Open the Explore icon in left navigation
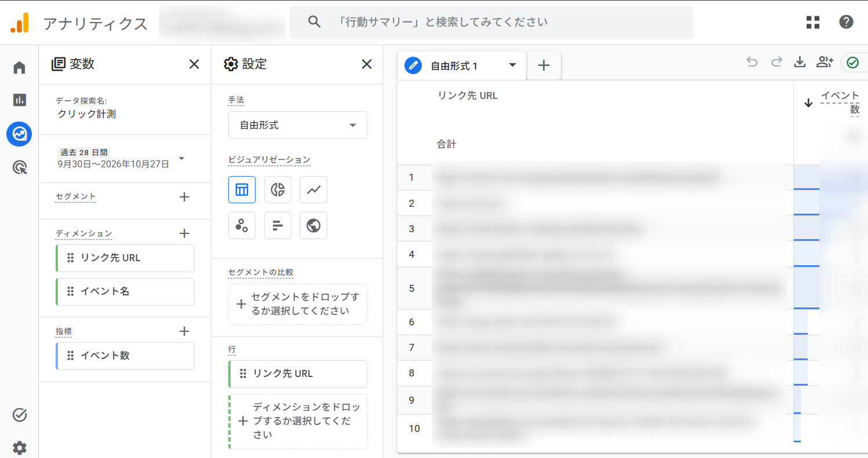This screenshot has height=458, width=868. click(19, 134)
